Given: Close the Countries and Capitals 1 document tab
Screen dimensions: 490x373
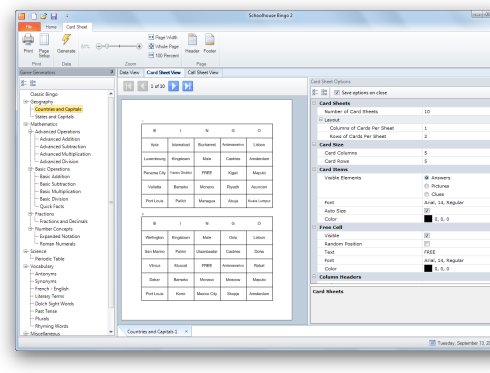Looking at the screenshot, I should [186, 331].
